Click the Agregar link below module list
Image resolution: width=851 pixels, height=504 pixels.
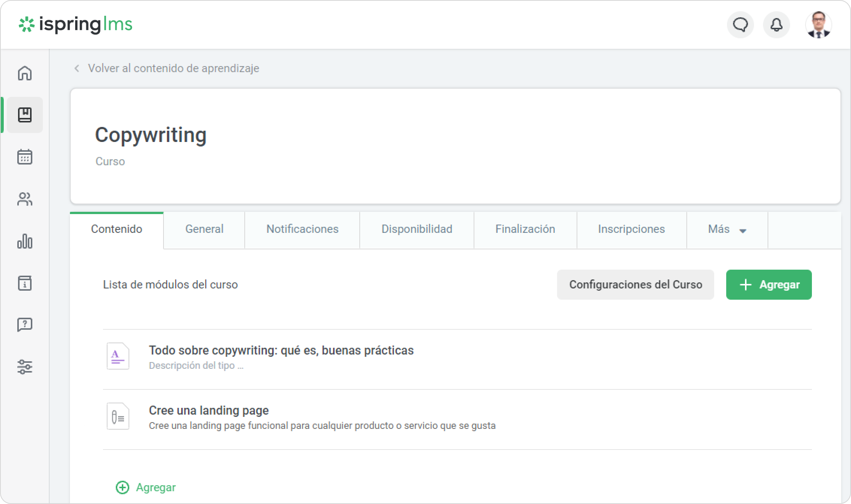(x=146, y=487)
